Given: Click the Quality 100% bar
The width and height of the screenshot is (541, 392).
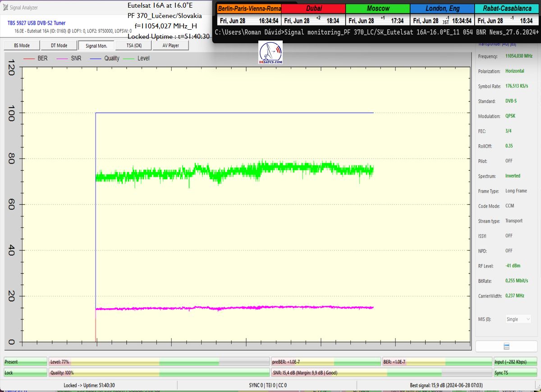Looking at the screenshot, I should (x=158, y=373).
